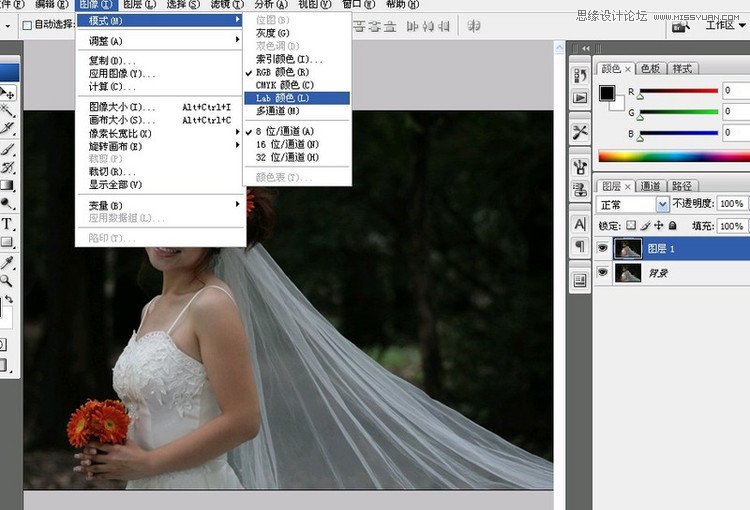The width and height of the screenshot is (750, 510).
Task: Click the lock image pixels brush icon
Action: click(645, 225)
